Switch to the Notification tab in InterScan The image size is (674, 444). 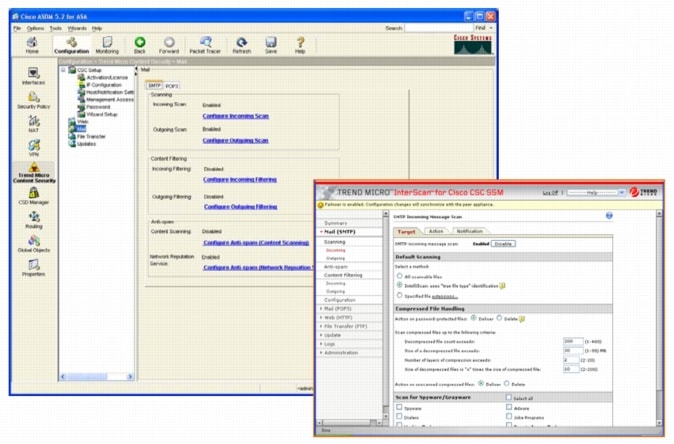tap(469, 231)
